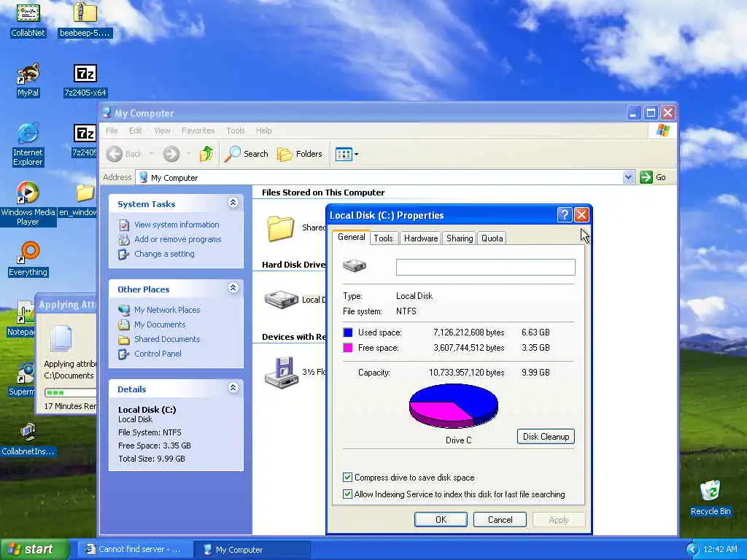This screenshot has width=747, height=560.
Task: Open the View menu
Action: (x=162, y=131)
